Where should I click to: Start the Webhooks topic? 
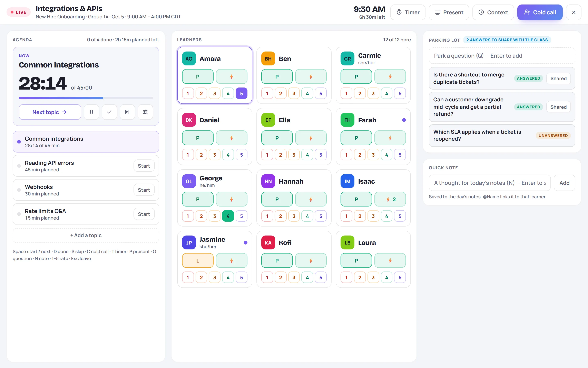pos(144,190)
